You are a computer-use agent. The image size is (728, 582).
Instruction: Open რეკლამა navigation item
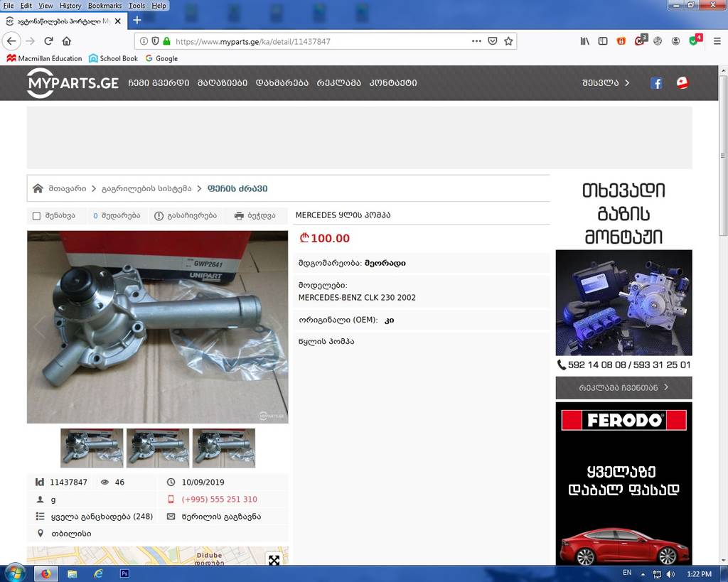[339, 83]
